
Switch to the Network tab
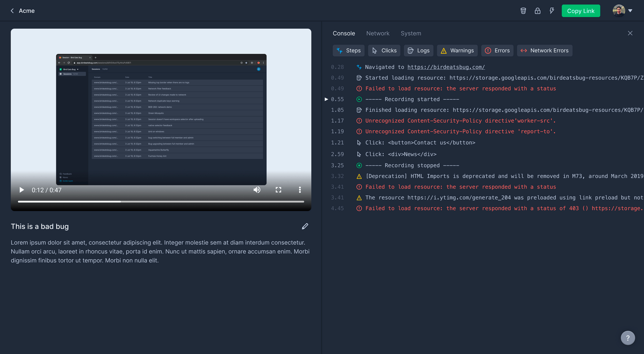pos(378,33)
